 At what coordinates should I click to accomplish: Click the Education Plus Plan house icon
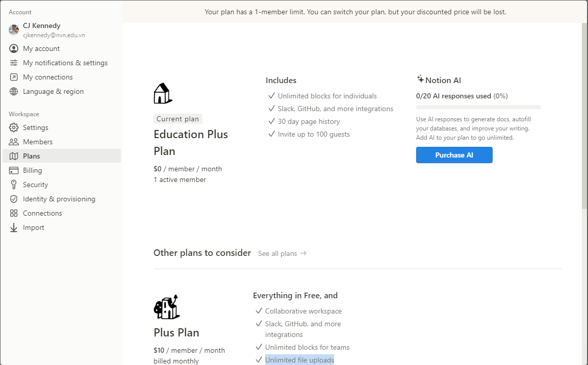(163, 93)
